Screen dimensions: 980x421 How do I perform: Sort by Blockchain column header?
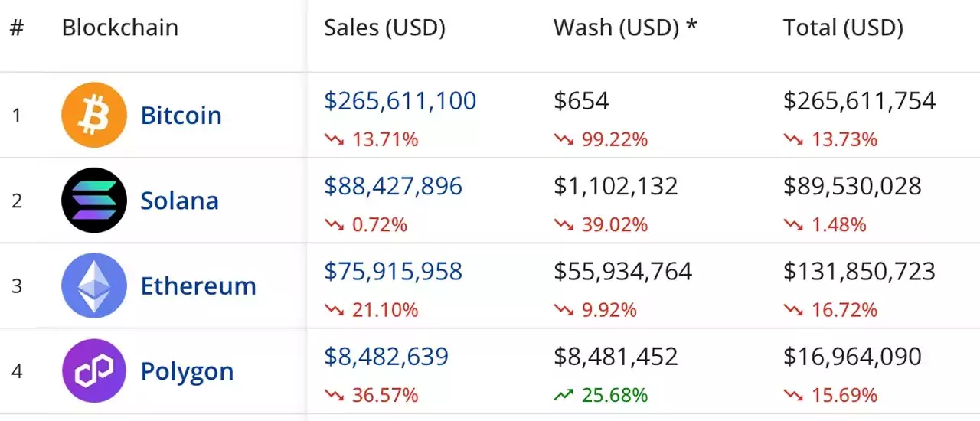click(x=119, y=28)
